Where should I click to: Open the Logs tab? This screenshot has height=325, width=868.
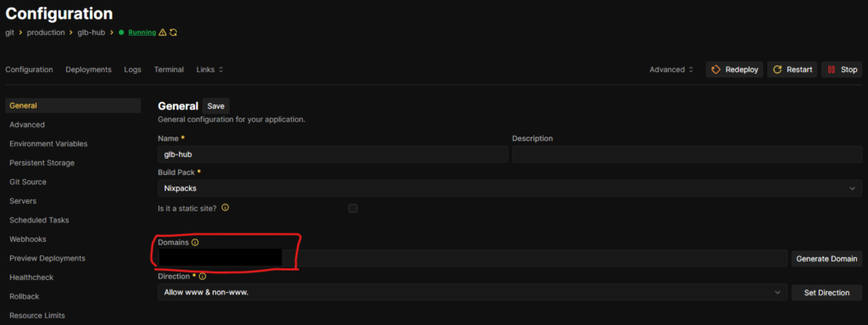click(x=132, y=70)
